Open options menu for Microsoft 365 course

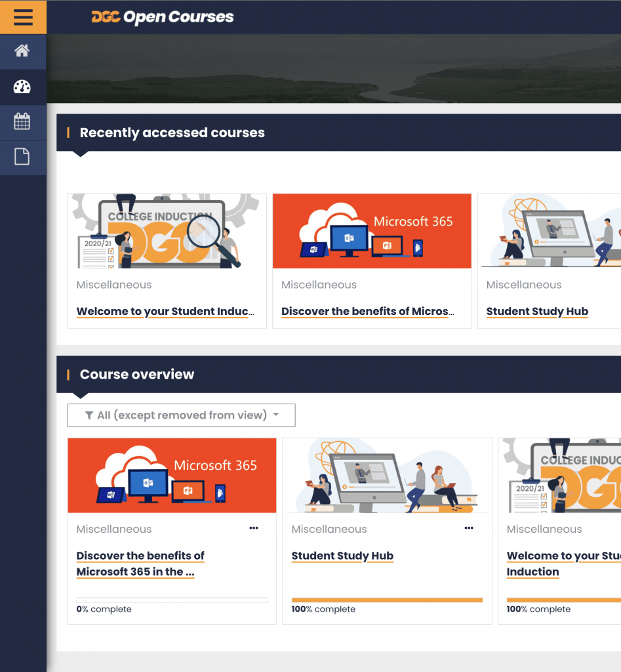(x=254, y=528)
